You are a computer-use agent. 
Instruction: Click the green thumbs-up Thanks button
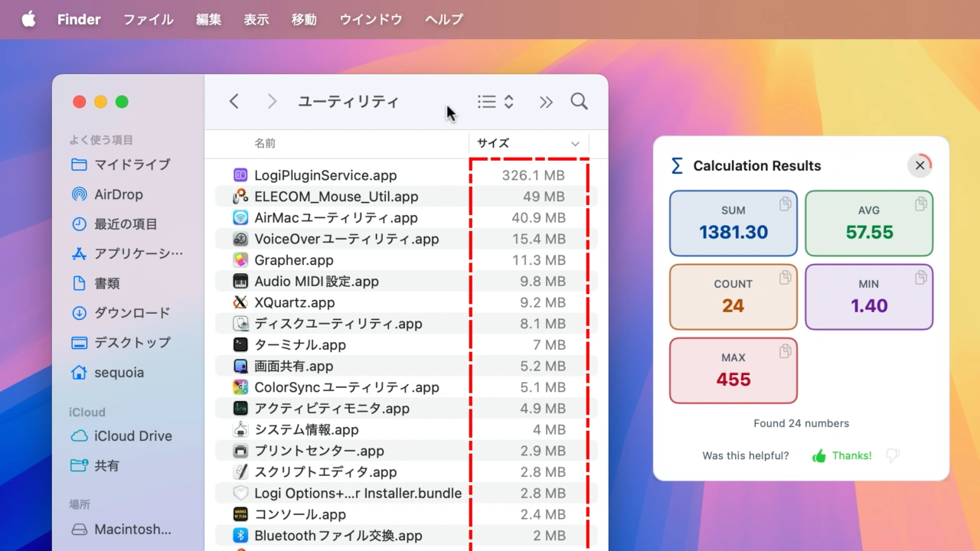[x=841, y=455]
